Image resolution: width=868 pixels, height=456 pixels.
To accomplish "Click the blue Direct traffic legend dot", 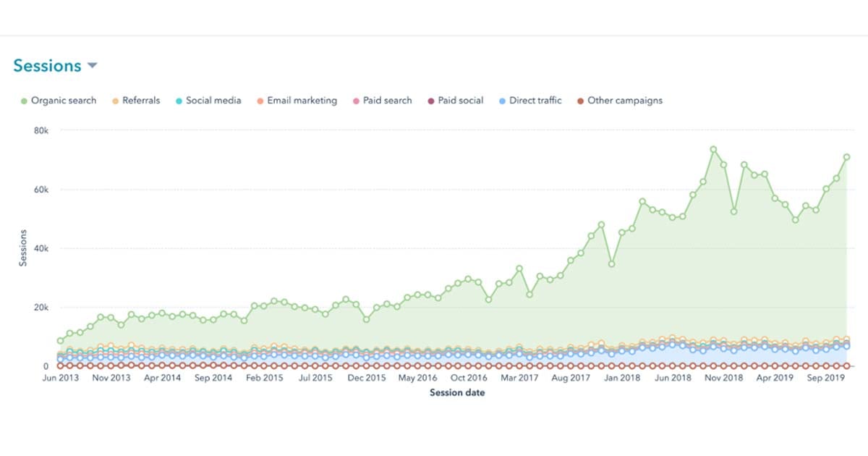I will [502, 100].
